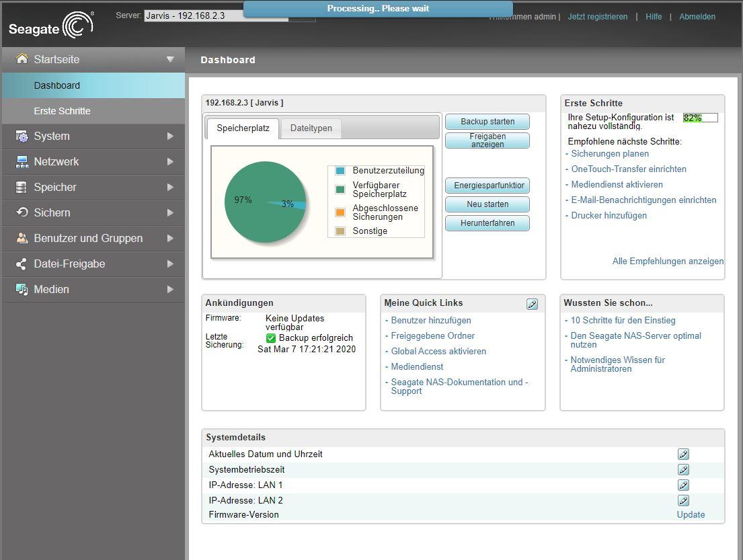
Task: Open Notwendiges Wissen für Administratoren link
Action: tap(617, 364)
